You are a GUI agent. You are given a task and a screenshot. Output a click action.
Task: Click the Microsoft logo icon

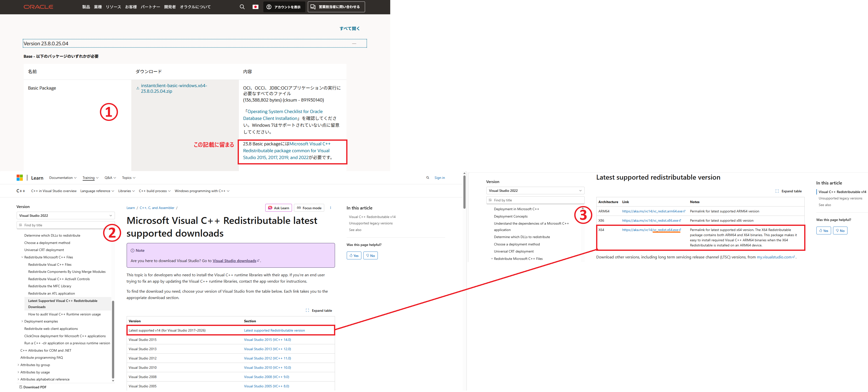[x=20, y=178]
